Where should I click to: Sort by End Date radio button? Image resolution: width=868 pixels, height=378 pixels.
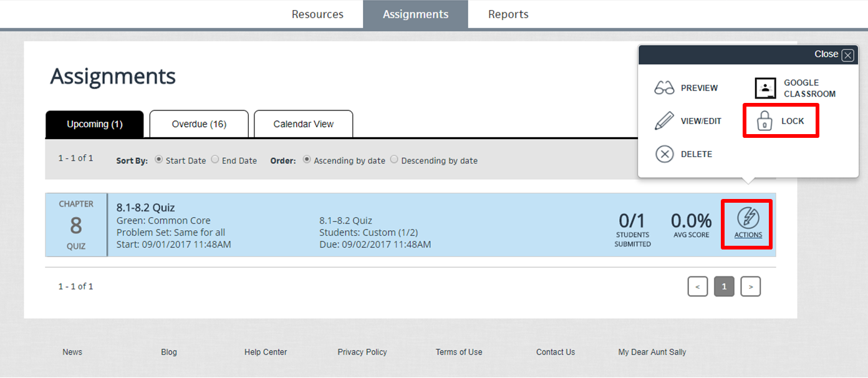click(215, 160)
